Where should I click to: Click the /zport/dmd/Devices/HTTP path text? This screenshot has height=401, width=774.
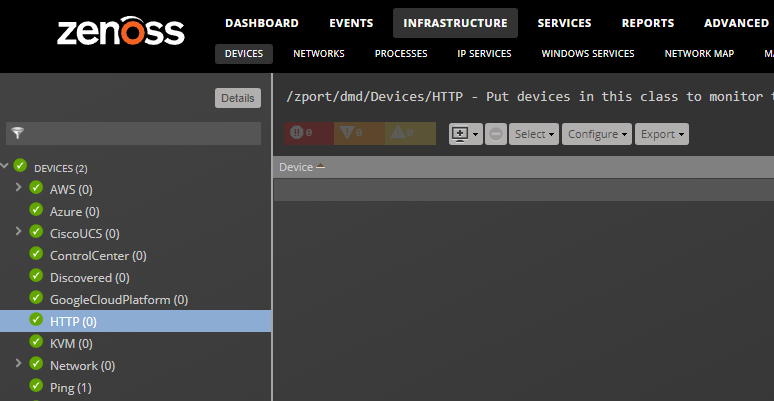pos(375,97)
